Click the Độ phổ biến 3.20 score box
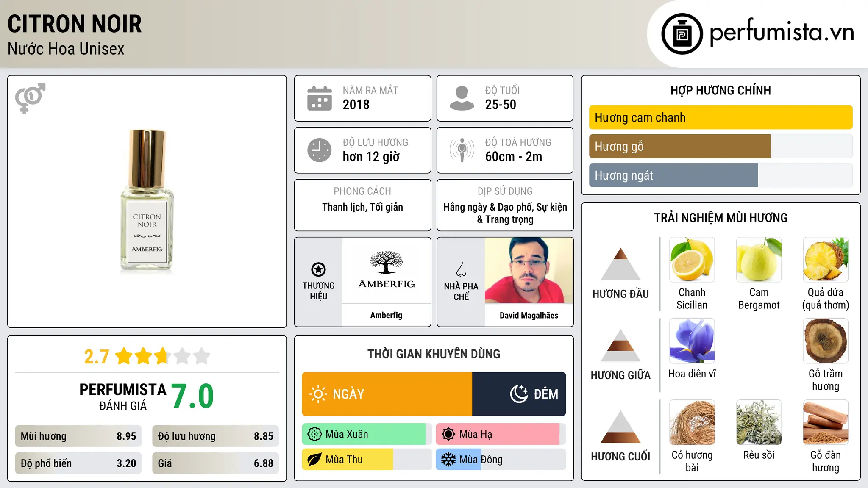This screenshot has width=868, height=488. pos(78,463)
